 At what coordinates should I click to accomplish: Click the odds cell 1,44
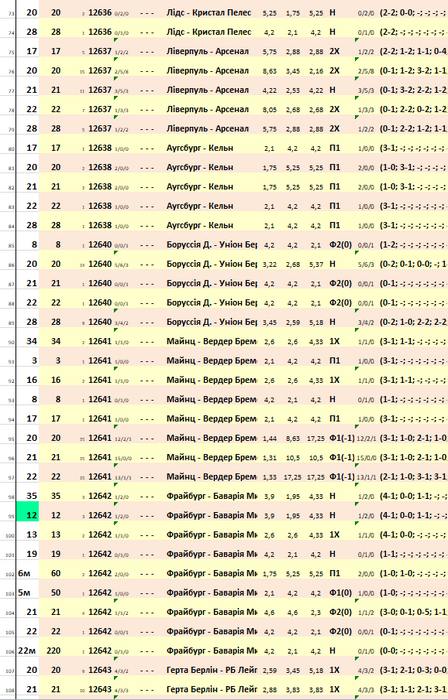tap(270, 438)
